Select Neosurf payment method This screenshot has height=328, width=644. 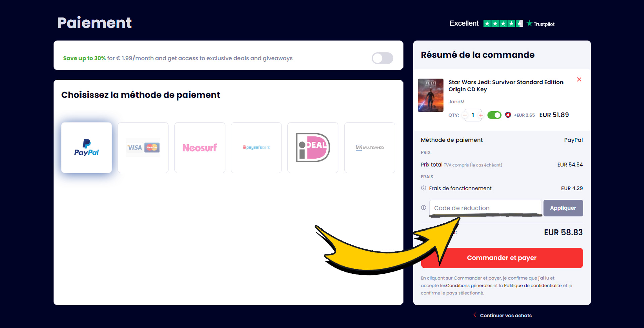point(200,147)
